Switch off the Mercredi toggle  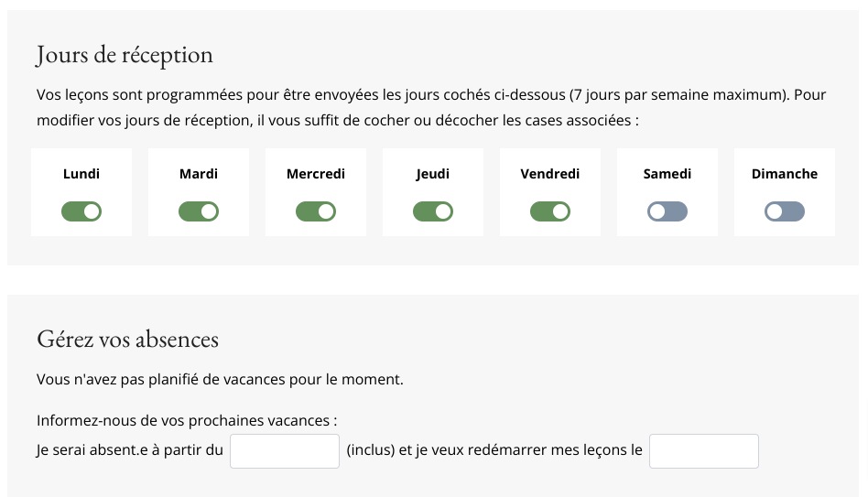pos(316,211)
